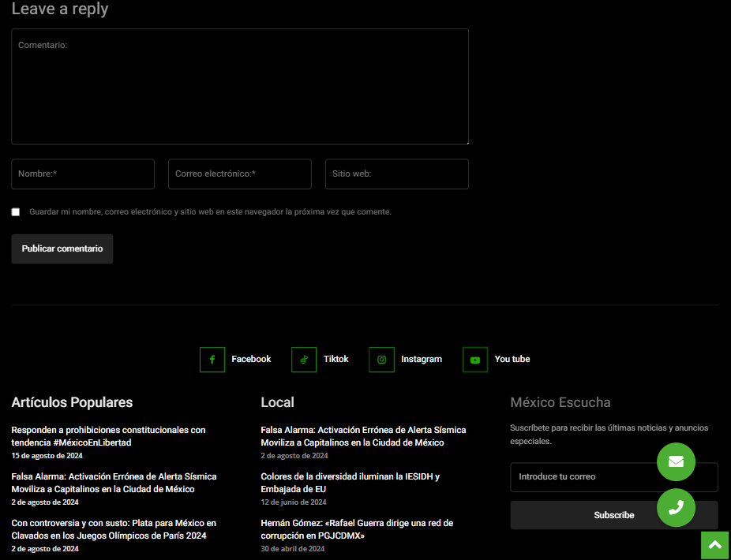Click the Facebook icon in footer
The image size is (731, 560).
pos(212,360)
